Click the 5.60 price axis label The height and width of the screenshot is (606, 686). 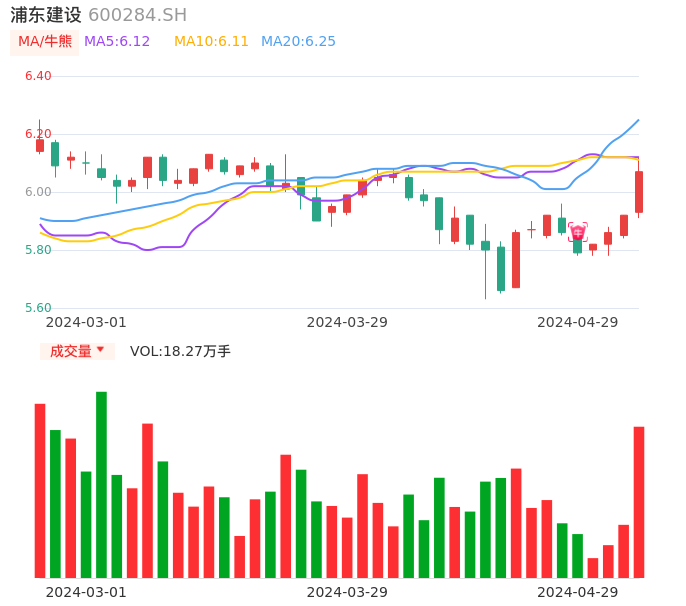(38, 308)
